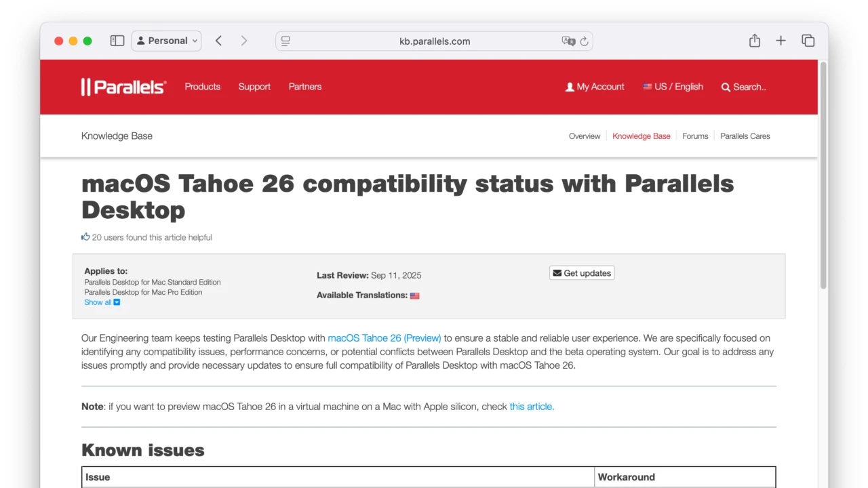Viewport: 868px width, 488px height.
Task: Click the Get updates button
Action: pyautogui.click(x=582, y=272)
